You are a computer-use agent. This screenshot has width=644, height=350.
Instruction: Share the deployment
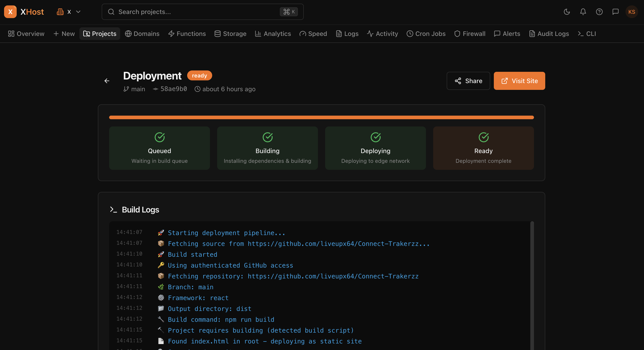[x=468, y=81]
